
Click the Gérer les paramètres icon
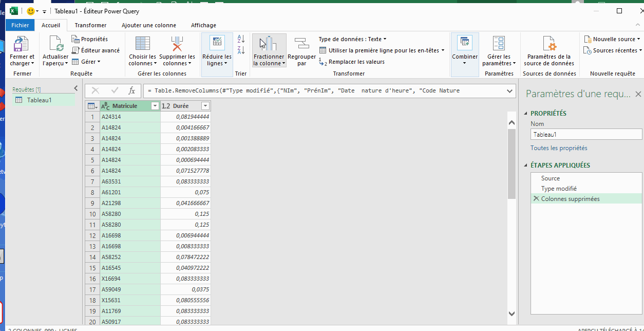point(499,43)
